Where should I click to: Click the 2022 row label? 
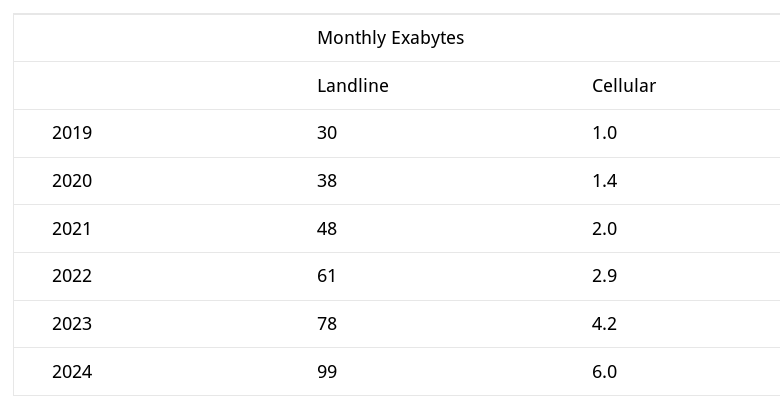point(72,276)
